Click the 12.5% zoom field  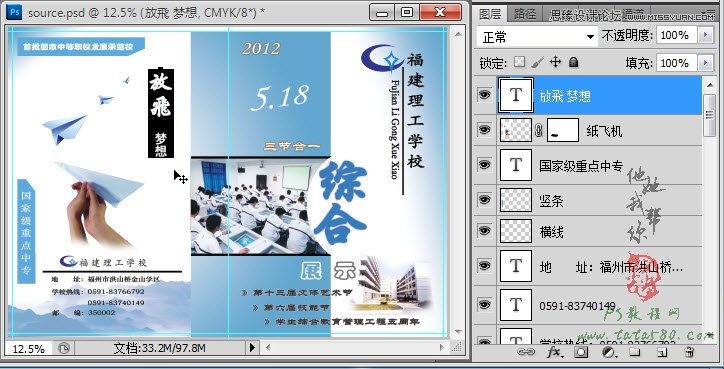click(x=29, y=348)
